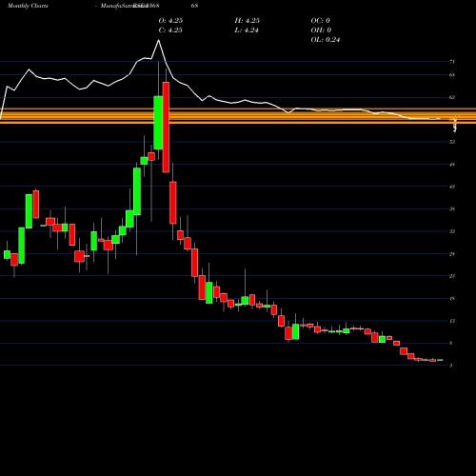476x476 pixels.
Task: Click the tallest red candlestick at the price peak
Action: (166, 127)
